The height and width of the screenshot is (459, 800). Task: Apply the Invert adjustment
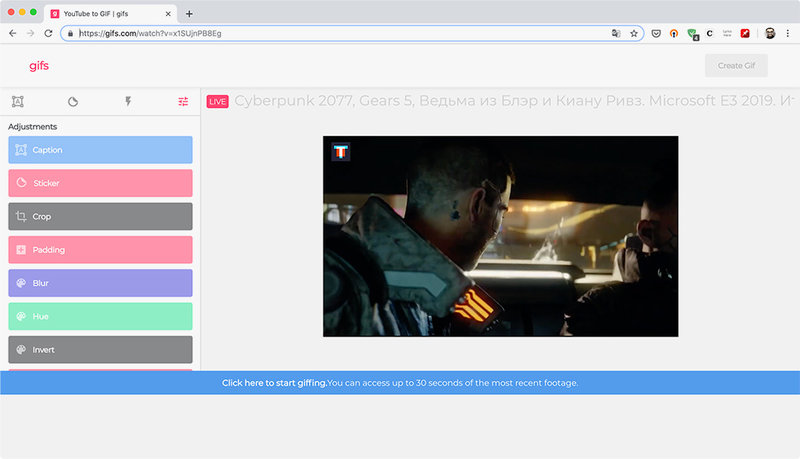tap(101, 349)
